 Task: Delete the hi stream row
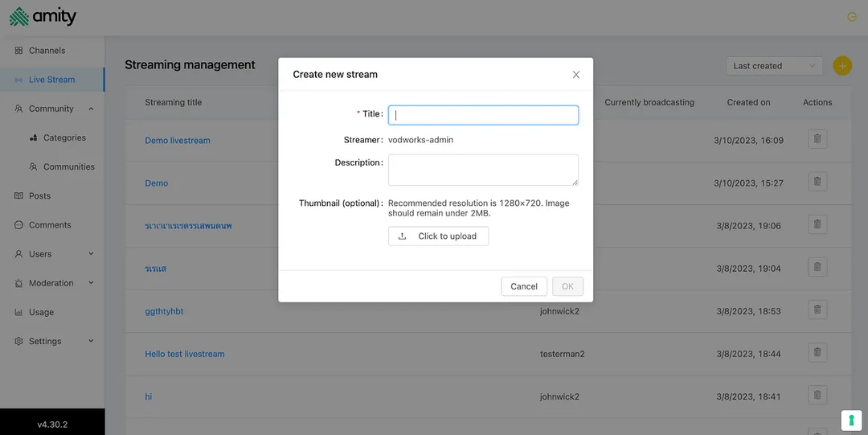[x=817, y=395]
